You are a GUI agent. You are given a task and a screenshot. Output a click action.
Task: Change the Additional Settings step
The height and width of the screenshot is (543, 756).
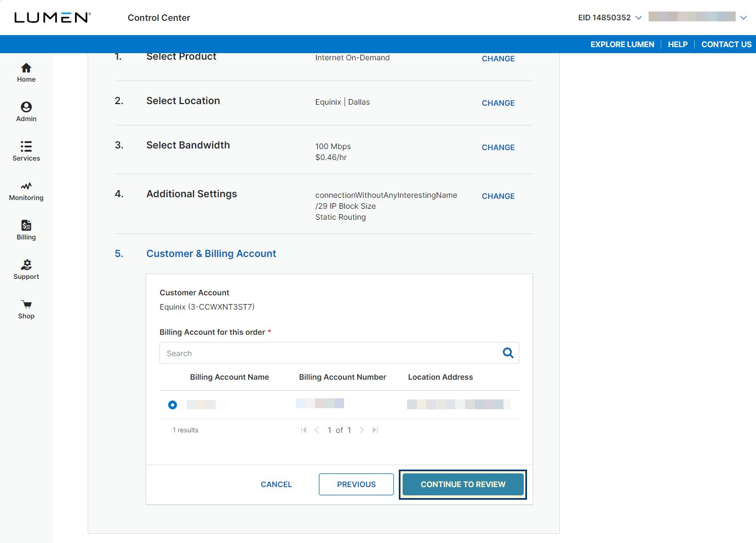pos(498,196)
